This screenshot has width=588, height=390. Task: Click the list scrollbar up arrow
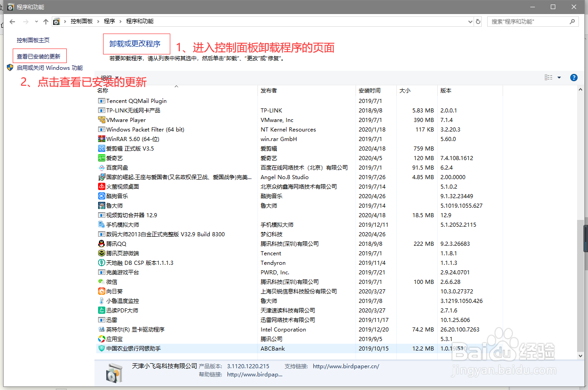tap(580, 91)
